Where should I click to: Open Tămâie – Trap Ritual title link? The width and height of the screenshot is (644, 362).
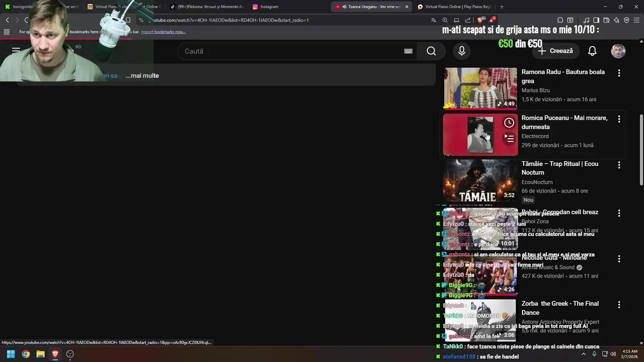pos(560,168)
